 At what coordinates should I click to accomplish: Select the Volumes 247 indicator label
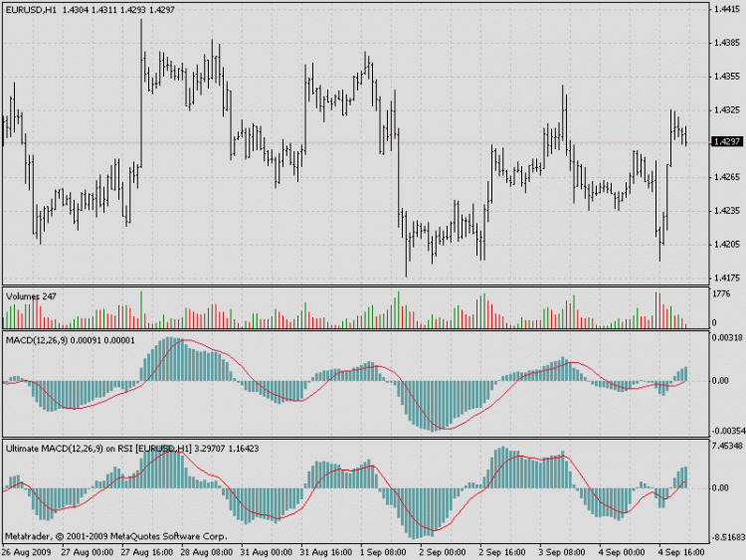click(32, 295)
